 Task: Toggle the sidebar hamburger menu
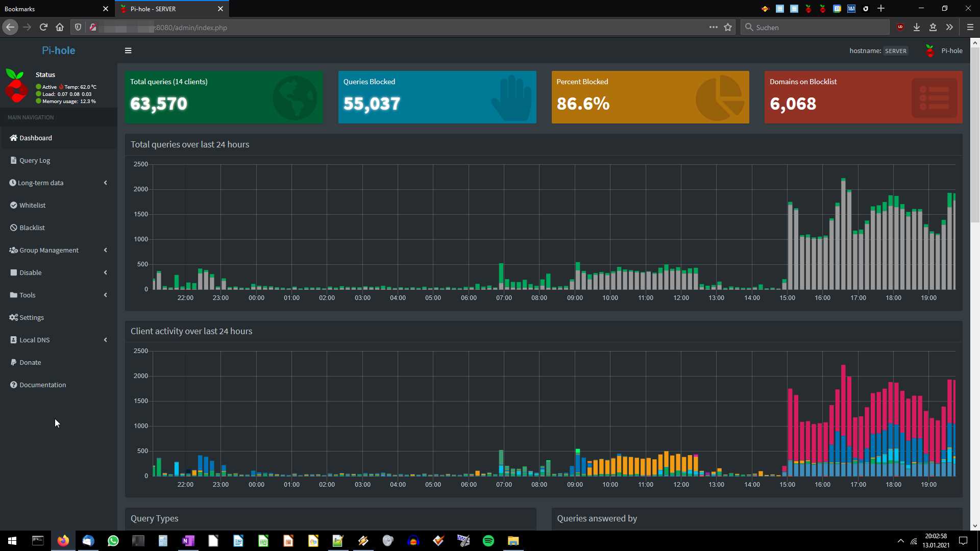[x=128, y=51]
